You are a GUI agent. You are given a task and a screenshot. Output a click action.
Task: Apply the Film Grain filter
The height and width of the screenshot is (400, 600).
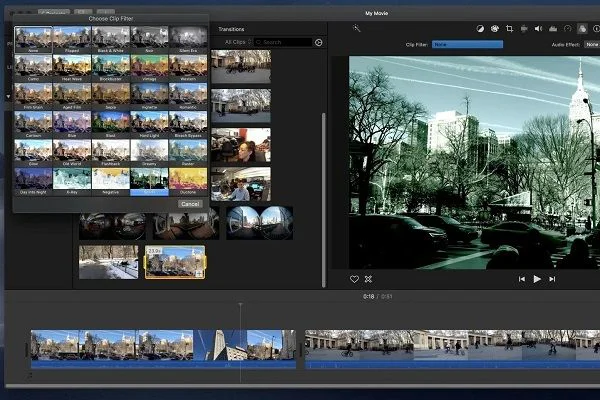33,96
